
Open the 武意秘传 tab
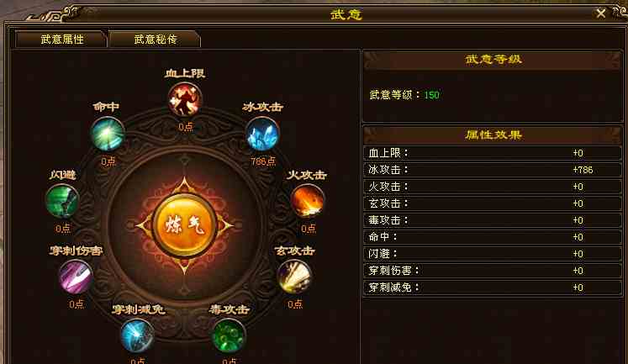pos(155,40)
